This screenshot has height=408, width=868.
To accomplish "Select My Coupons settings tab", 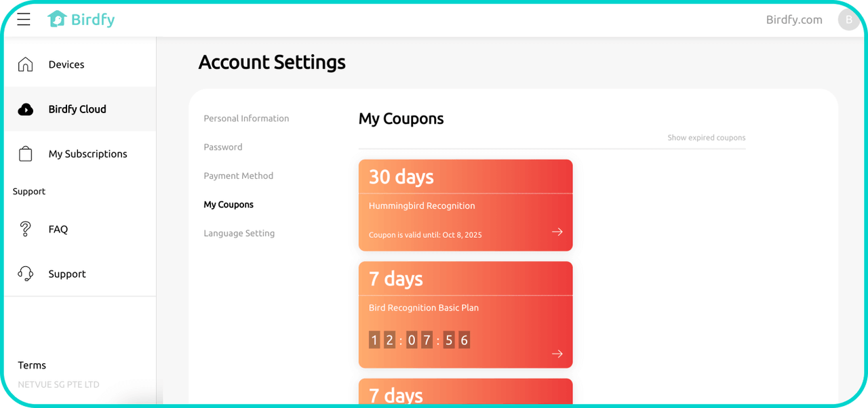I will click(x=229, y=205).
